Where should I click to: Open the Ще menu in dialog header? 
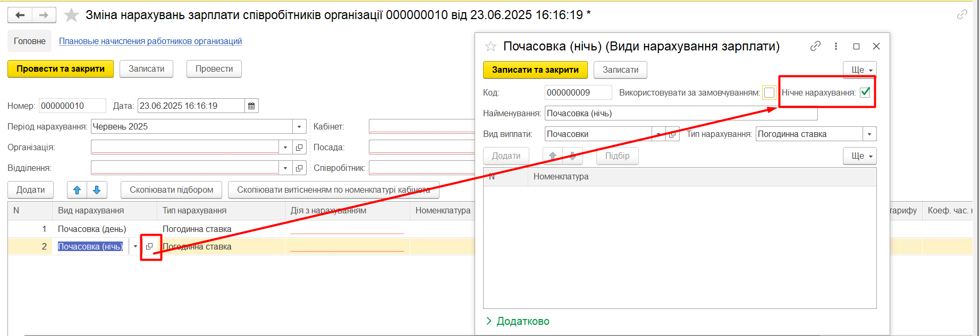(859, 70)
